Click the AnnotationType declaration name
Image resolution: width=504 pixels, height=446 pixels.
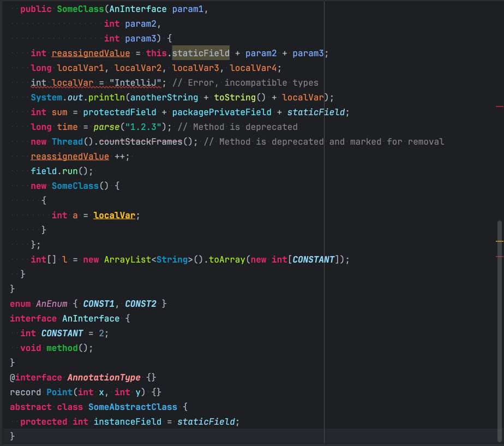[103, 377]
